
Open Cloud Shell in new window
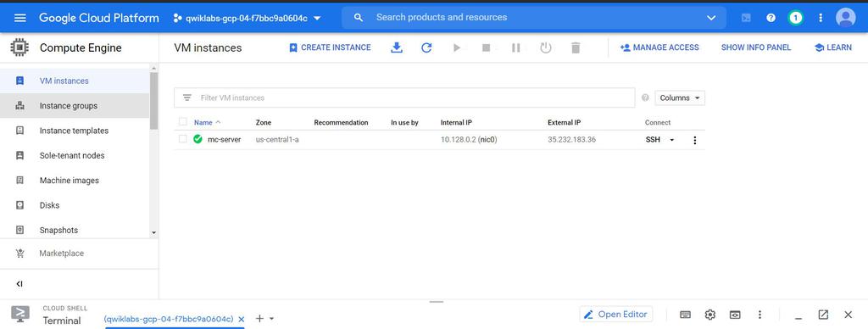pyautogui.click(x=823, y=315)
